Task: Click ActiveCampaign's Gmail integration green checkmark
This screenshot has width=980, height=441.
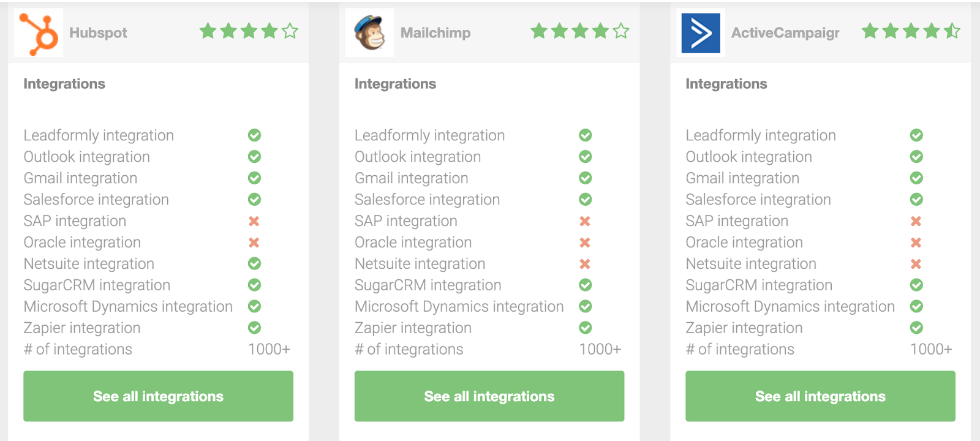Action: pos(916,178)
